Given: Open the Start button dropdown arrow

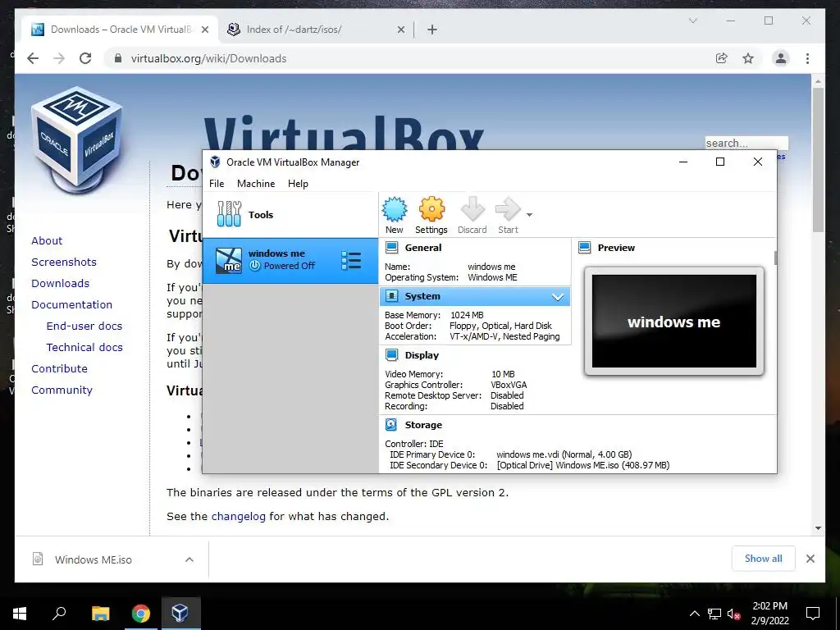Looking at the screenshot, I should coord(529,215).
